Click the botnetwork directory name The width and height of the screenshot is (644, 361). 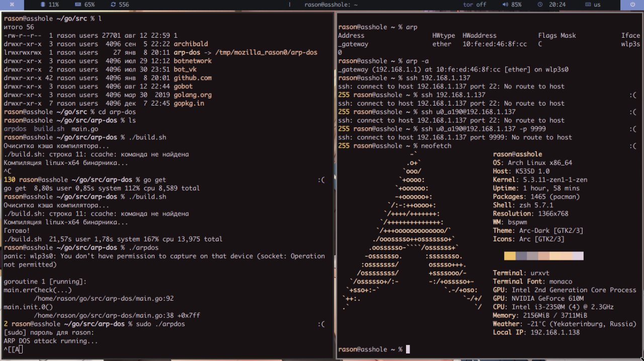193,61
